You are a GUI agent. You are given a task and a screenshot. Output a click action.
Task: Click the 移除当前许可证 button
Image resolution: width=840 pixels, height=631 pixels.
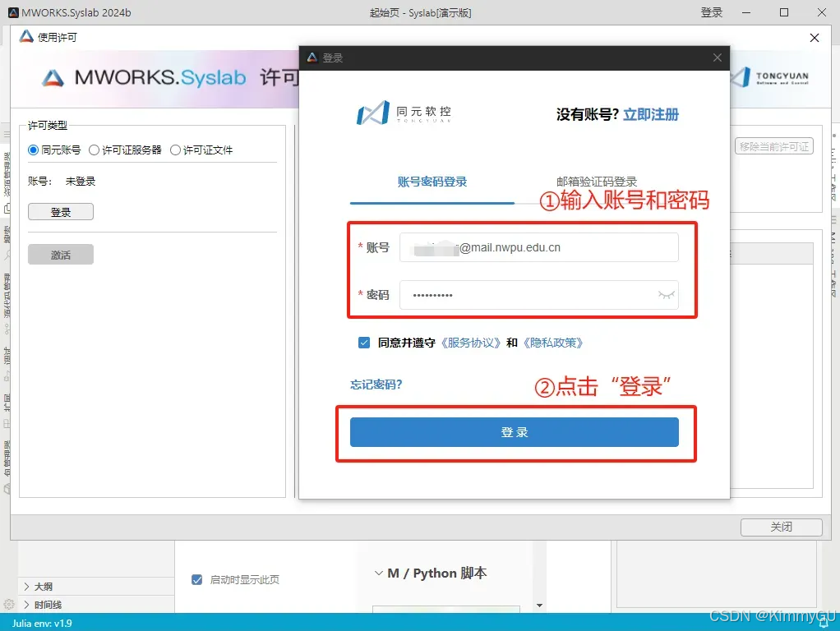click(774, 146)
